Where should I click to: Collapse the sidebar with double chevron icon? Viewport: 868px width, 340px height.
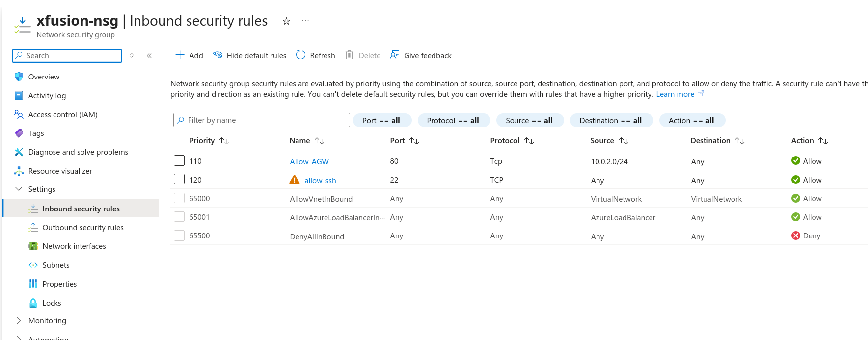pyautogui.click(x=149, y=56)
